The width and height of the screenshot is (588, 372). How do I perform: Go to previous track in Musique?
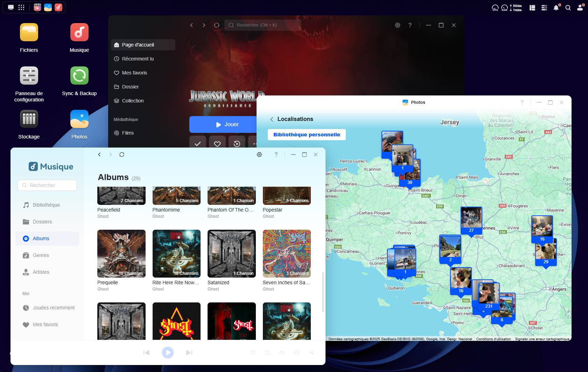(147, 352)
